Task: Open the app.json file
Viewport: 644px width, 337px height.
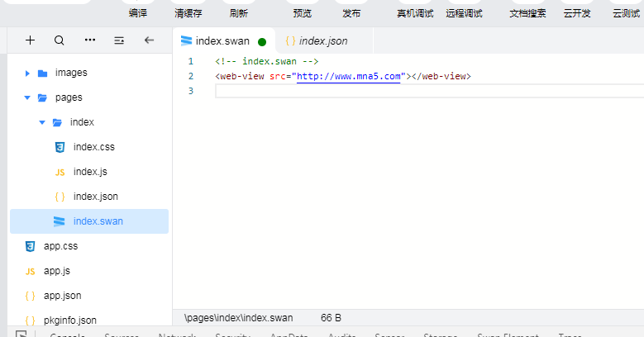Action: coord(62,296)
